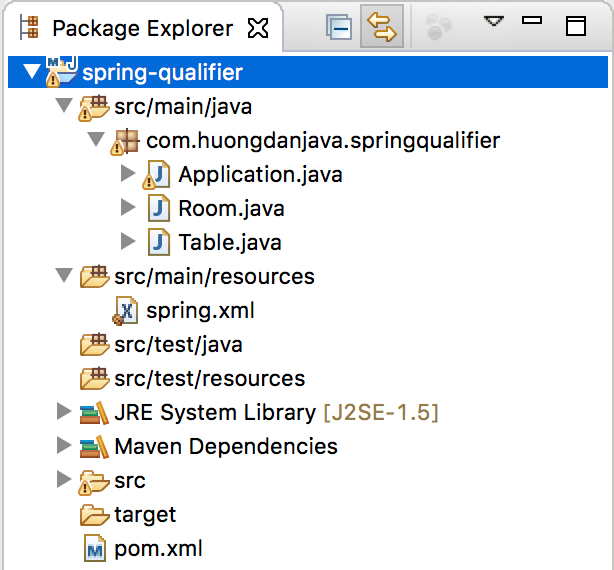Screen dimensions: 614x570
Task: Maximize the Package Explorer view
Action: pyautogui.click(x=576, y=26)
